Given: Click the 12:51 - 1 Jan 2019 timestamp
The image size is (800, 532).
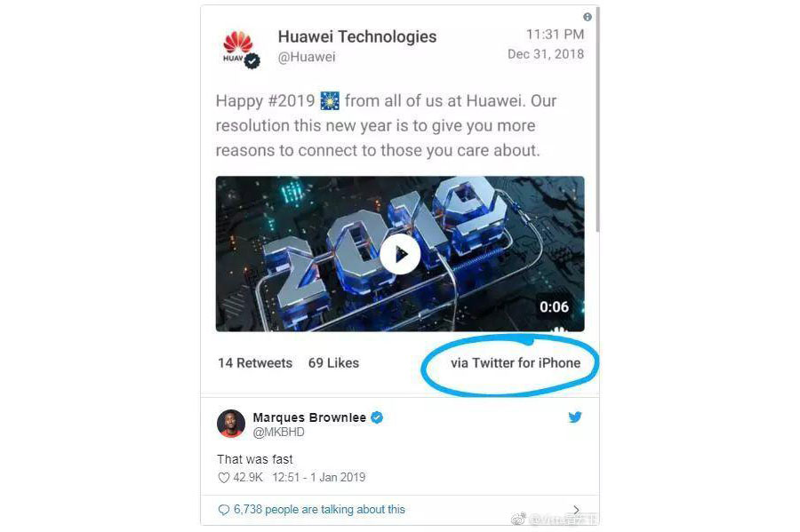Looking at the screenshot, I should point(319,478).
